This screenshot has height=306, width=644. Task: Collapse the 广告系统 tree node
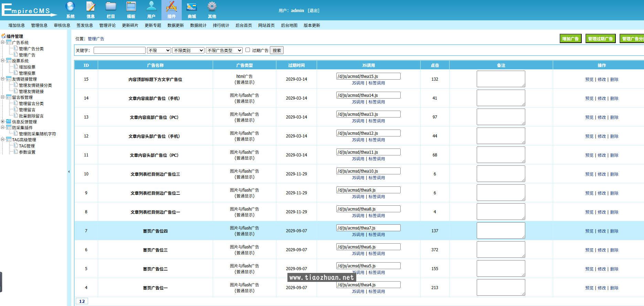pyautogui.click(x=3, y=42)
